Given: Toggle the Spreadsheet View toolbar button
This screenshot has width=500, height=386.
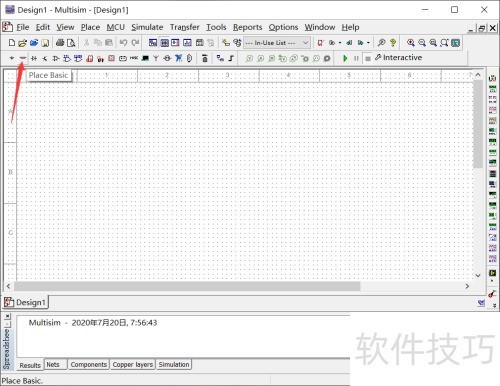Looking at the screenshot, I should coord(164,43).
